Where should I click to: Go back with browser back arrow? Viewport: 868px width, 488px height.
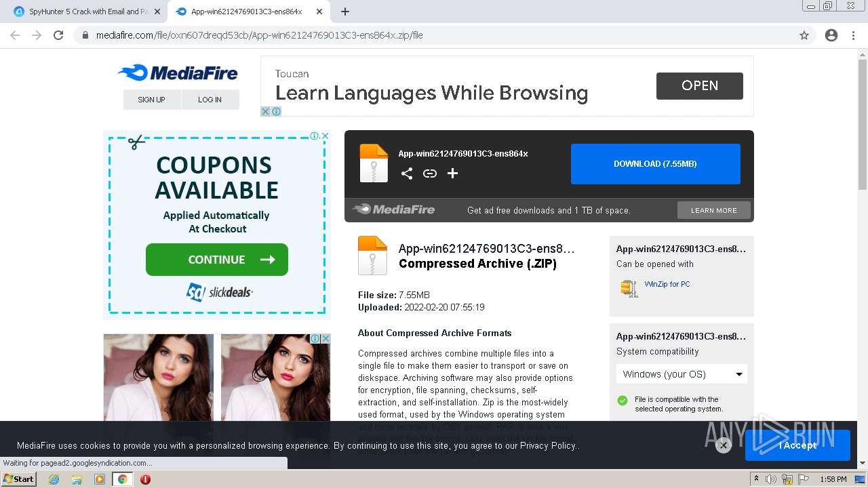[15, 35]
